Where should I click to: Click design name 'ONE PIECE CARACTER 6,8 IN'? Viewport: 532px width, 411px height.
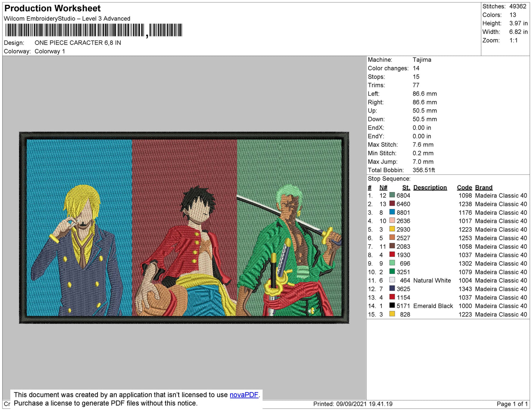point(78,43)
